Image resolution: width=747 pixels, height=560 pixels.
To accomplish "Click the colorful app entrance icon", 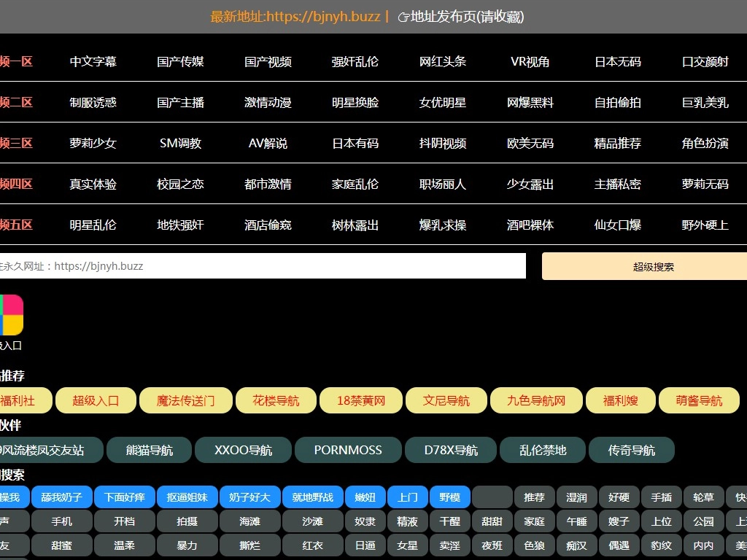I will pos(11,314).
